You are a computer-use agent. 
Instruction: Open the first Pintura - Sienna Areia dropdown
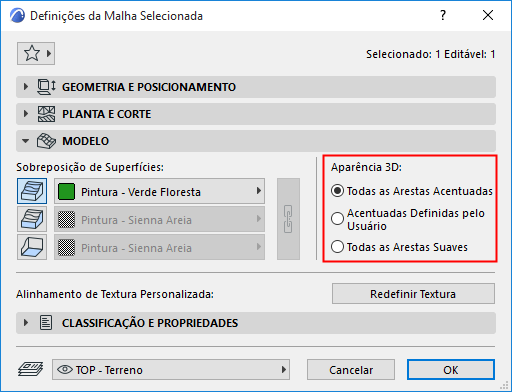click(159, 219)
